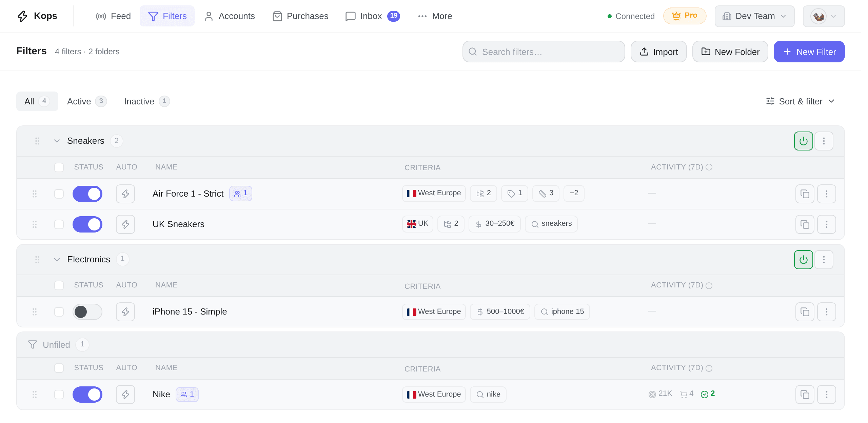Go to Accounts page
Viewport: 868px width, 423px height.
(x=230, y=16)
